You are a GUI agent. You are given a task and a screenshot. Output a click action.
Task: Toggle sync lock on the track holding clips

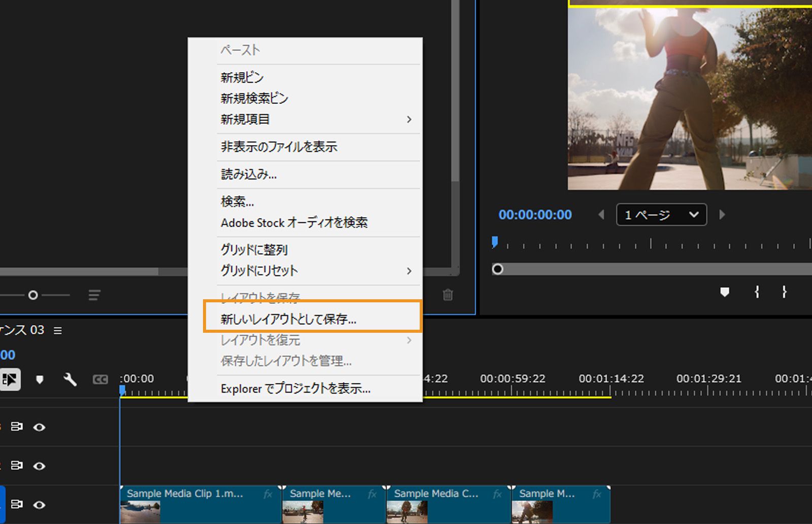point(17,505)
